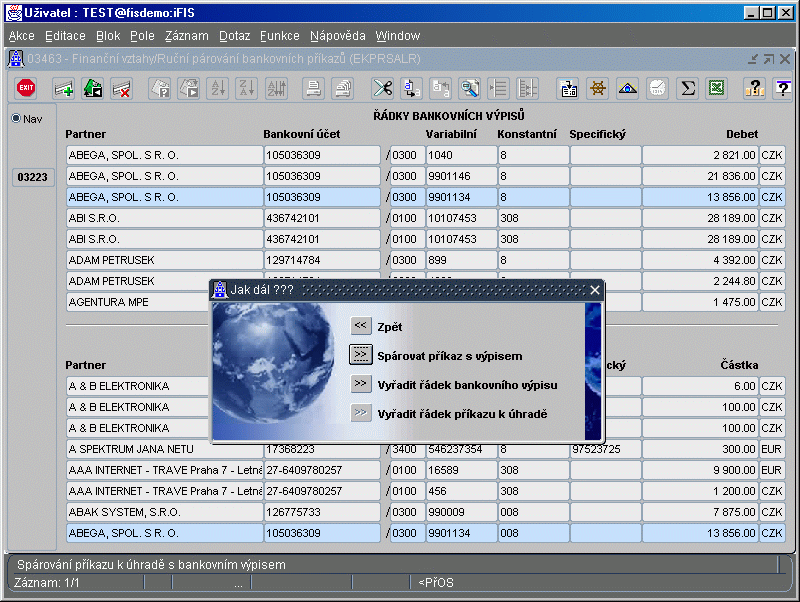This screenshot has height=602, width=800.
Task: Click the magnifier search icon in toolbar
Action: pos(469,88)
